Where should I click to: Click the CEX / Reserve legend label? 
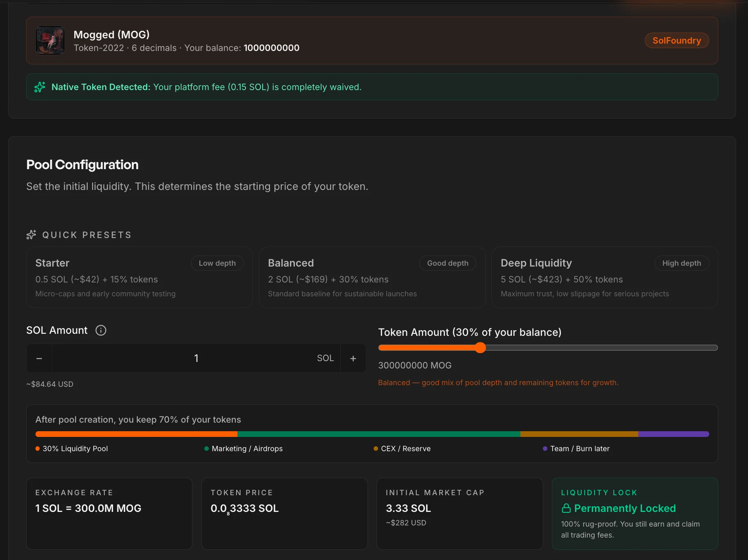click(406, 448)
